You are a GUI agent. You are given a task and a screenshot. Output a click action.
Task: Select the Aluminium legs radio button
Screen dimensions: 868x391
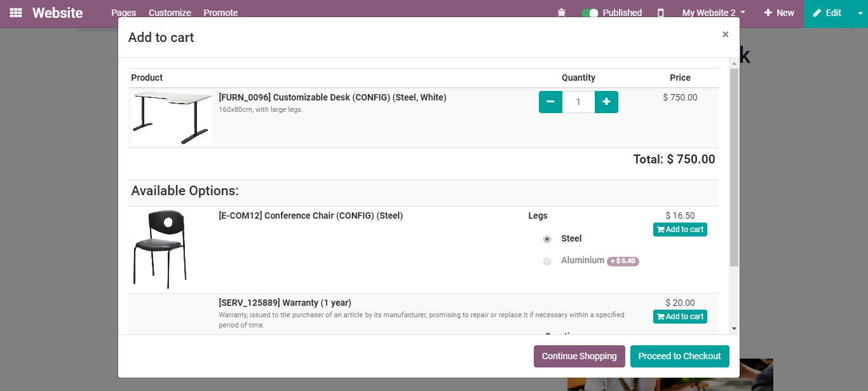coord(547,261)
